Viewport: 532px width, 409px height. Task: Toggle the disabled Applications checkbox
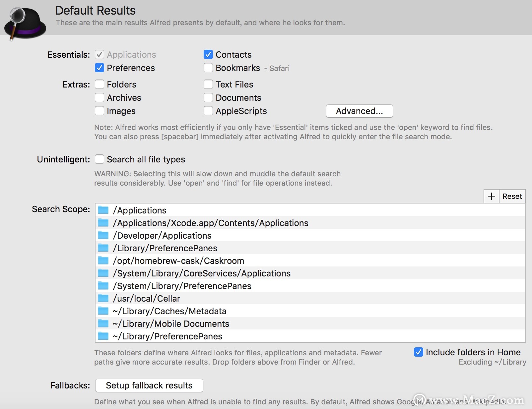(100, 54)
